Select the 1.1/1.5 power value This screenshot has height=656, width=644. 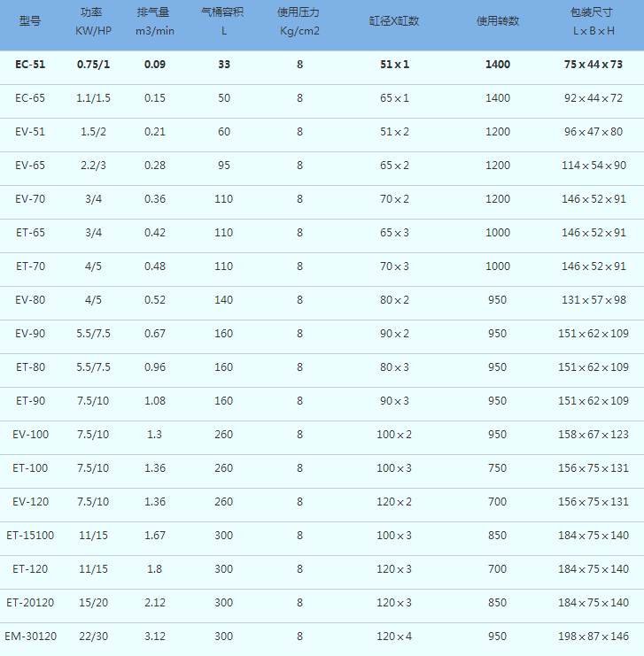click(93, 98)
